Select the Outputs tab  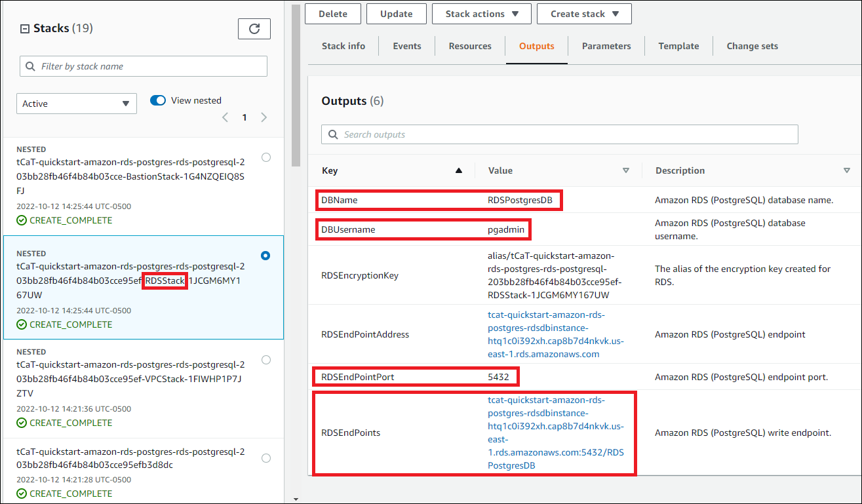pyautogui.click(x=537, y=46)
